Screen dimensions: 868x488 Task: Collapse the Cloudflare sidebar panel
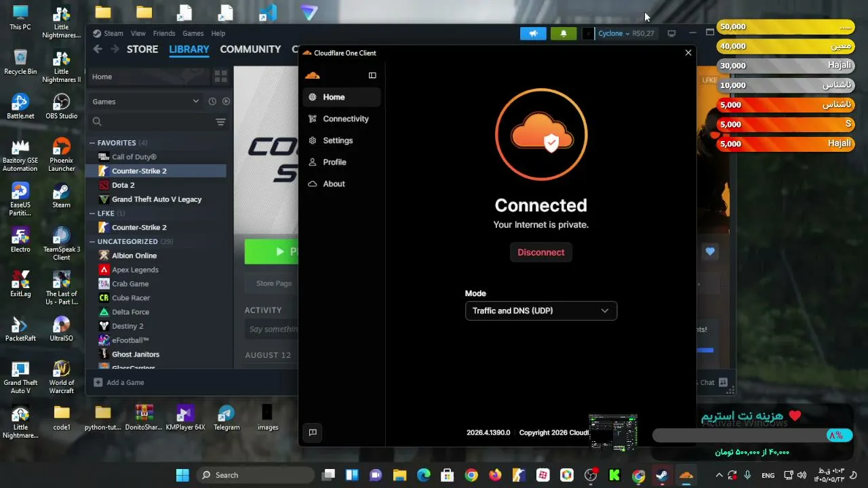(x=372, y=75)
